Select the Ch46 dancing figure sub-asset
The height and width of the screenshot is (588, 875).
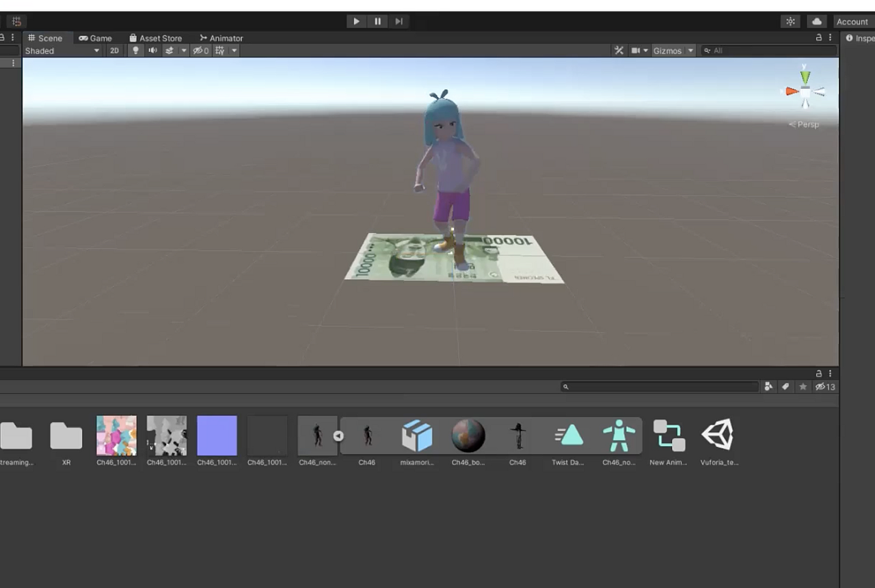click(367, 436)
